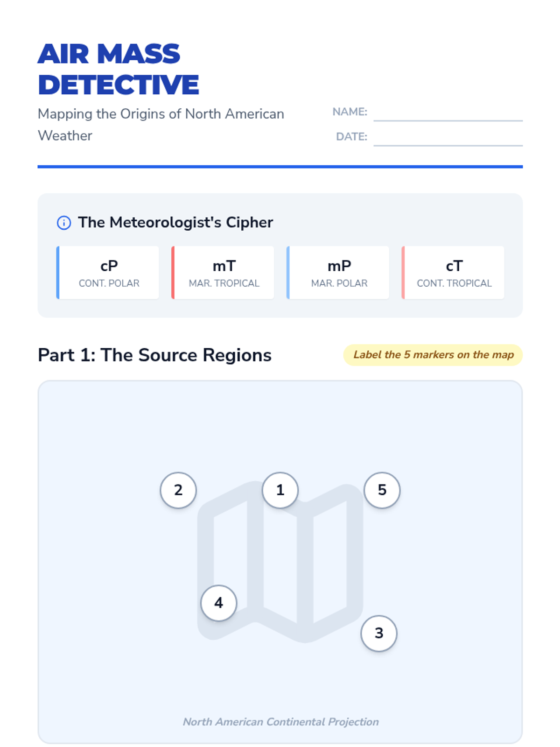560x747 pixels.
Task: Select map marker number 3
Action: click(x=379, y=633)
